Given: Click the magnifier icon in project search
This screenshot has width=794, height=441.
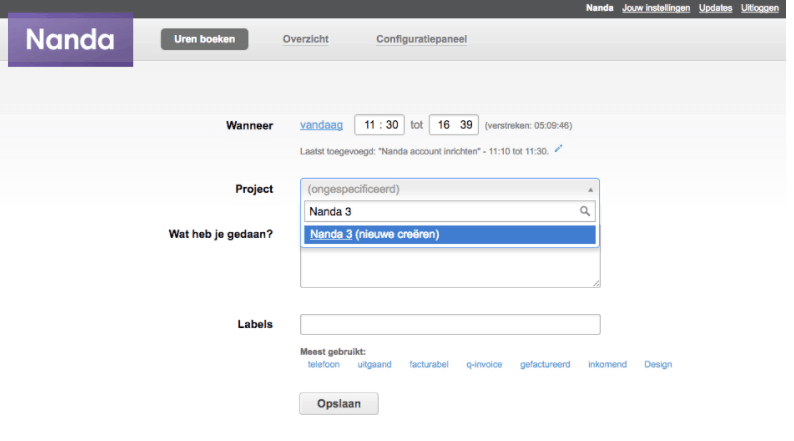Looking at the screenshot, I should point(584,211).
